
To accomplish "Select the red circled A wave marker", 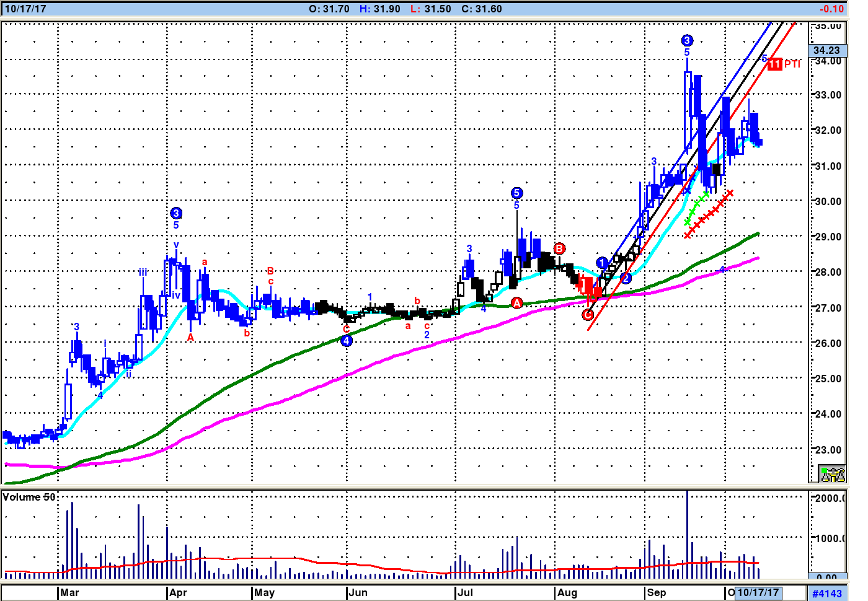I will pos(517,303).
